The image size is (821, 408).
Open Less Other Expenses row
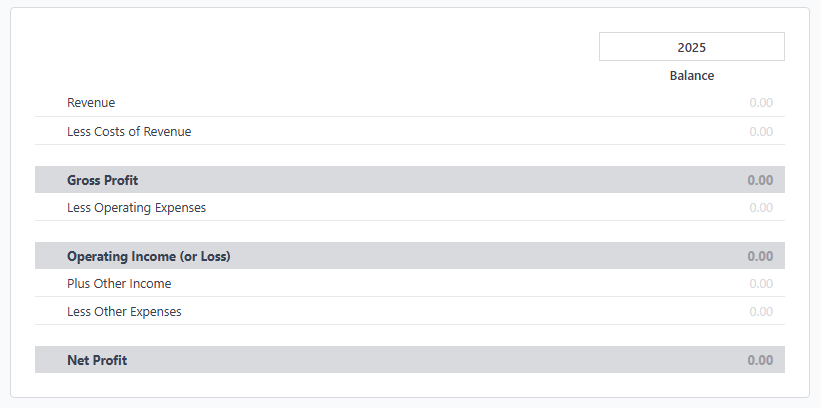pyautogui.click(x=410, y=311)
